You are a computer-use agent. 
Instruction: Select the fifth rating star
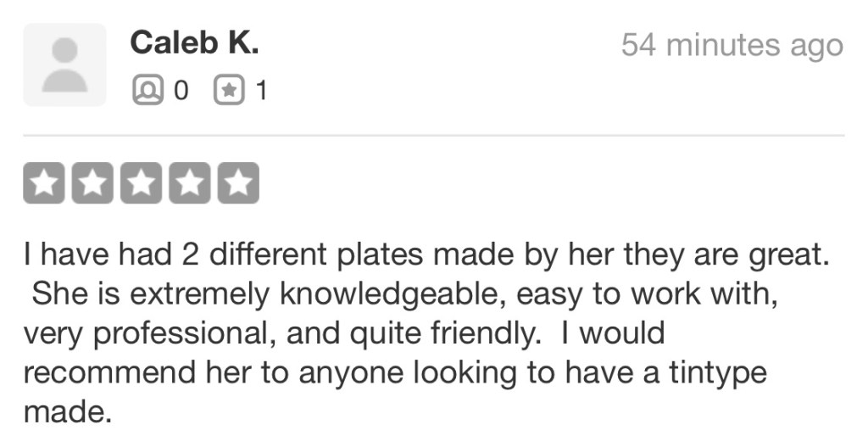coord(238,183)
